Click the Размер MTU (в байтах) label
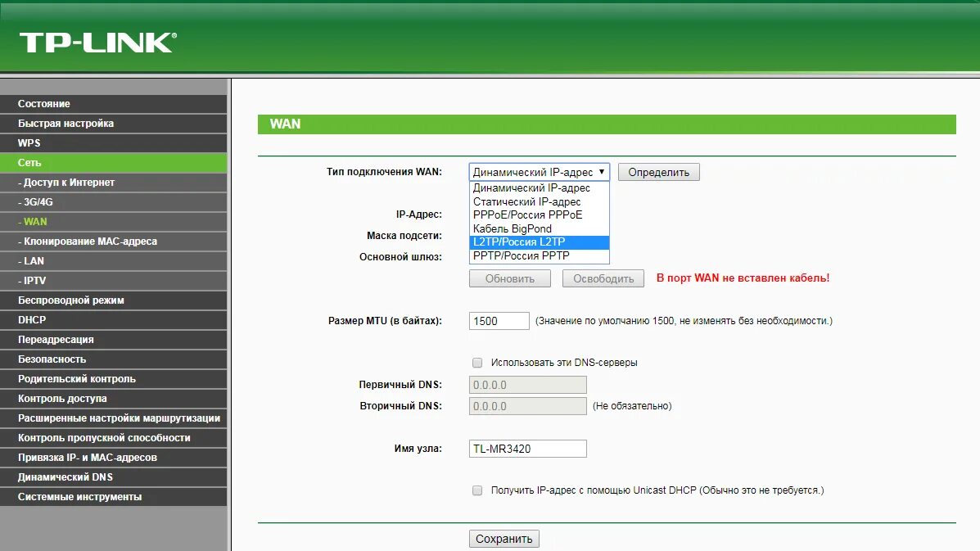Screen dimensions: 980x551 (385, 320)
